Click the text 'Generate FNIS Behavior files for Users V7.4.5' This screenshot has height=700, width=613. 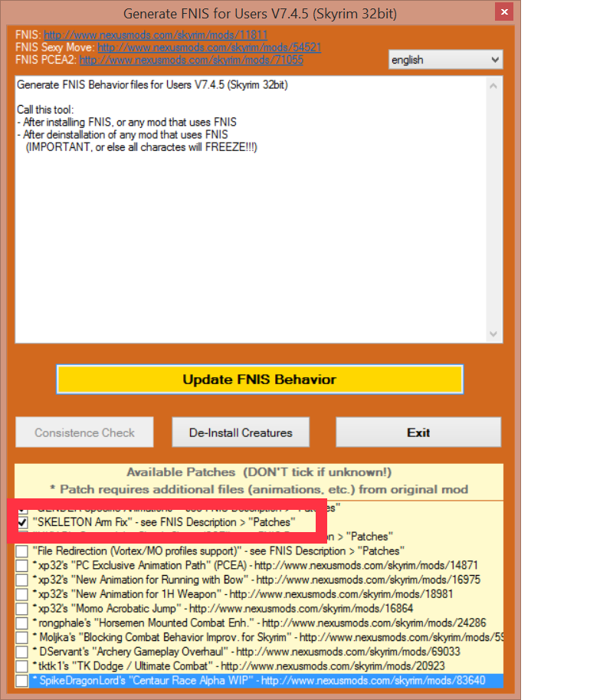[x=120, y=85]
